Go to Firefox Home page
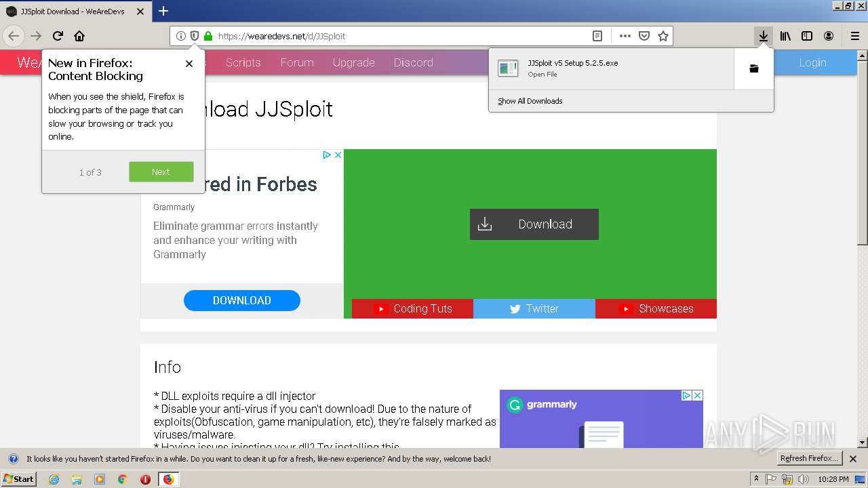This screenshot has height=488, width=868. (79, 36)
